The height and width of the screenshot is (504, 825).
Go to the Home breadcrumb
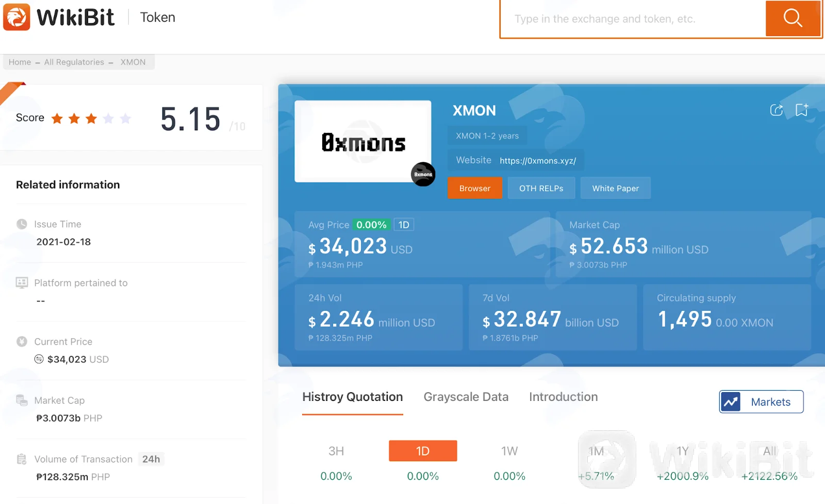(x=20, y=62)
